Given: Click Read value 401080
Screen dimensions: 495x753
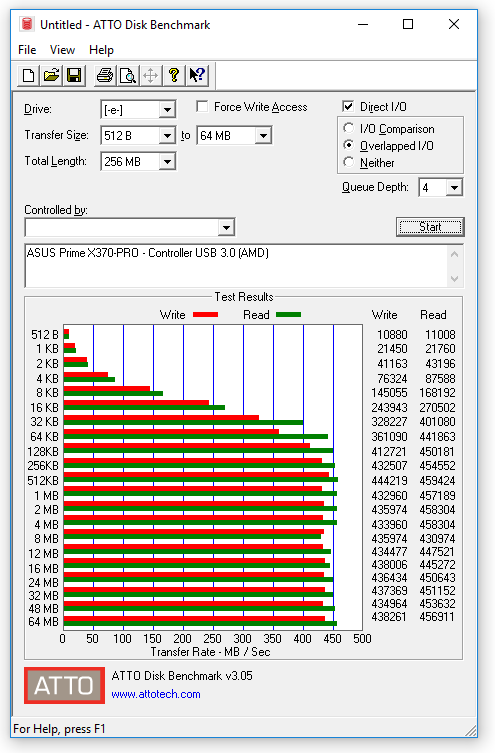Looking at the screenshot, I should pyautogui.click(x=437, y=422).
